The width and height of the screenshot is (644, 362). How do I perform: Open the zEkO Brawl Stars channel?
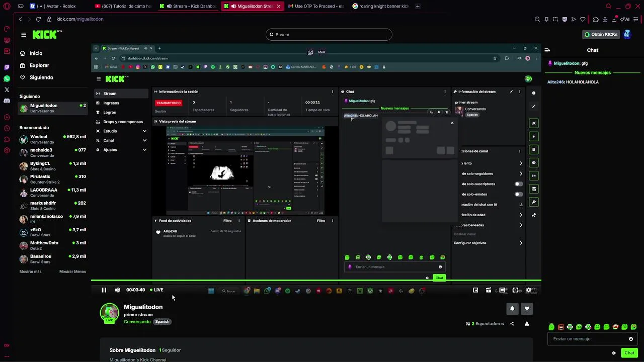[53, 232]
